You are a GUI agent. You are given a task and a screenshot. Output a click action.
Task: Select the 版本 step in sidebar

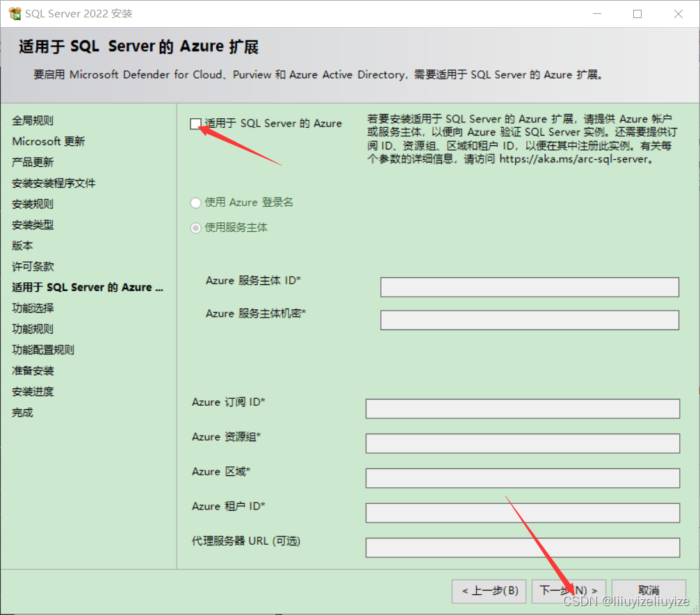pos(22,245)
